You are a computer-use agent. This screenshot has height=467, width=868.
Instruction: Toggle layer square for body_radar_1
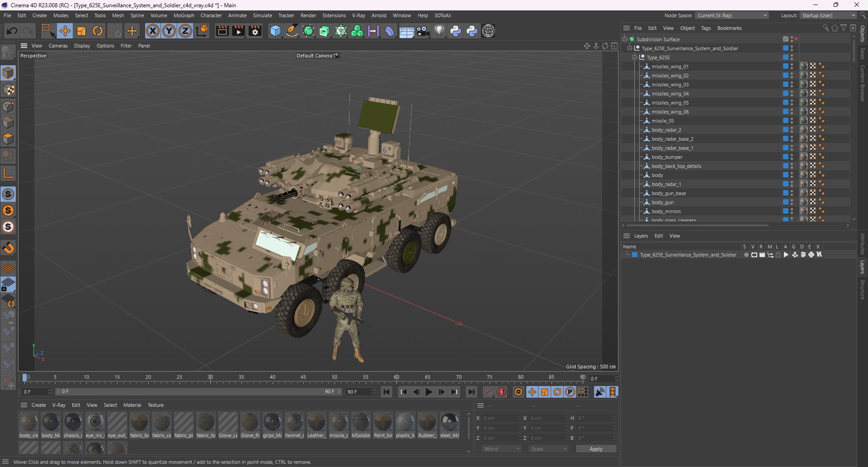786,184
